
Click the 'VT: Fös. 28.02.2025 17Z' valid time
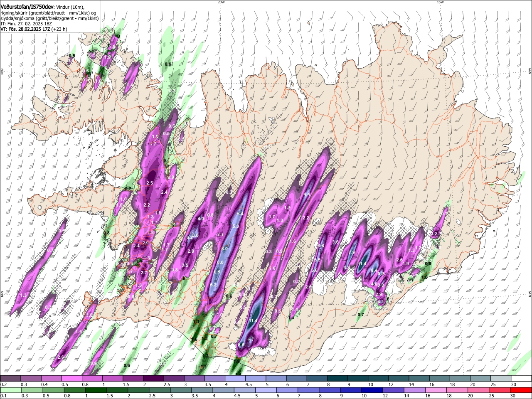(x=25, y=30)
